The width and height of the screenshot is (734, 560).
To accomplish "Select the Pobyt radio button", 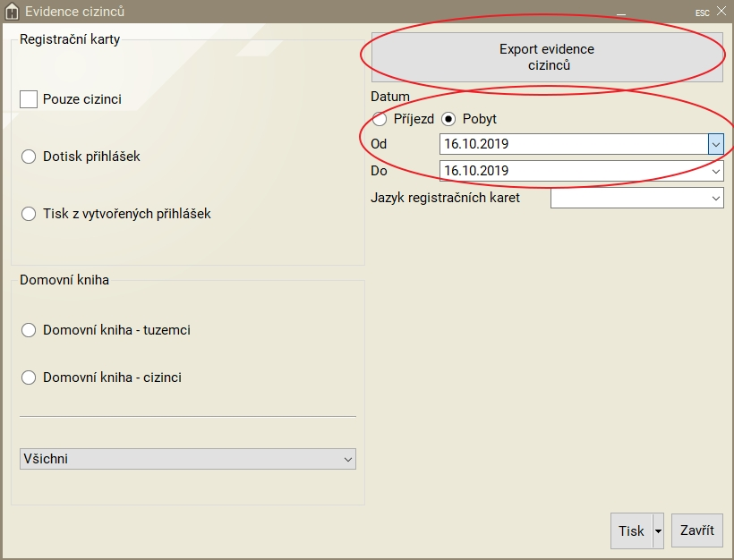I will pos(449,119).
